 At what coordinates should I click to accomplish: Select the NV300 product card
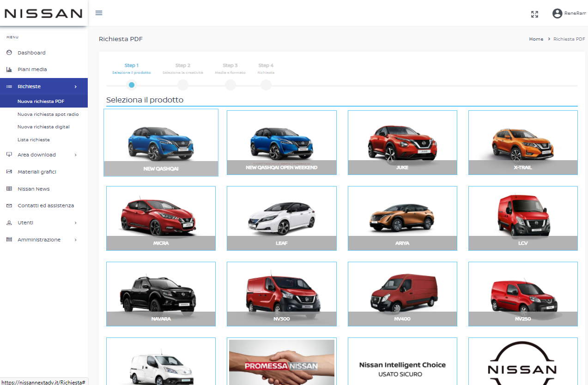282,294
